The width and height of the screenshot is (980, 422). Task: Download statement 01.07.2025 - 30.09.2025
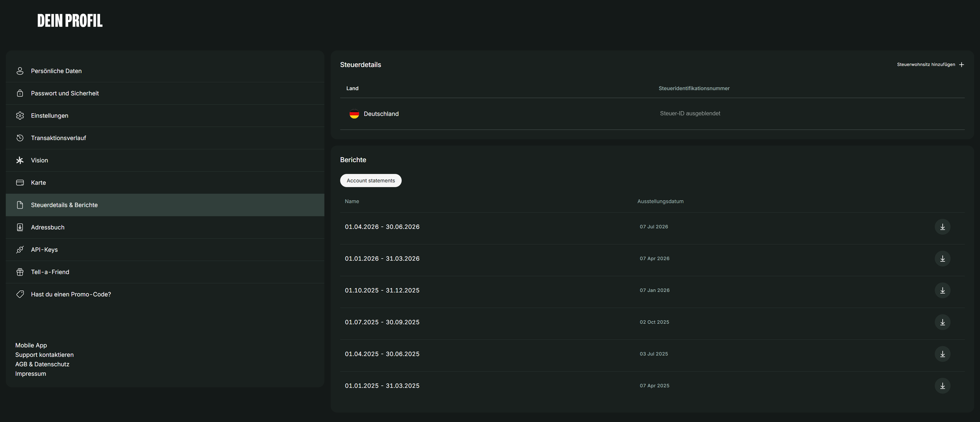942,322
